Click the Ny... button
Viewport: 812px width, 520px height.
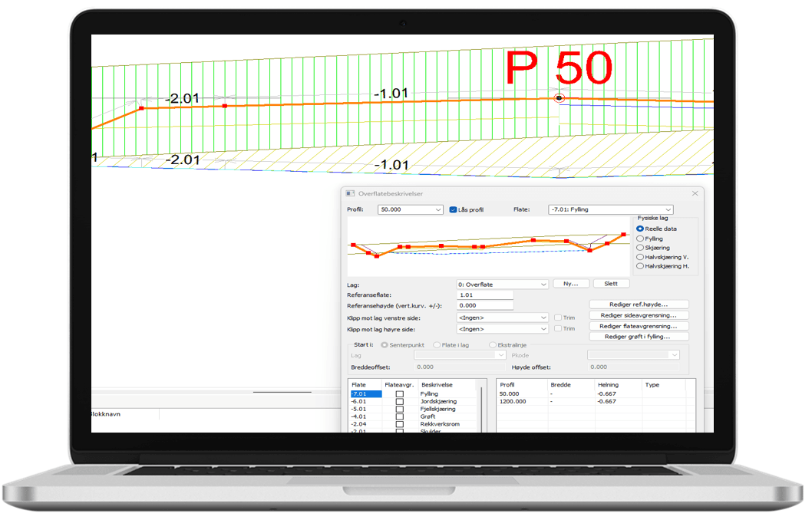coord(570,284)
